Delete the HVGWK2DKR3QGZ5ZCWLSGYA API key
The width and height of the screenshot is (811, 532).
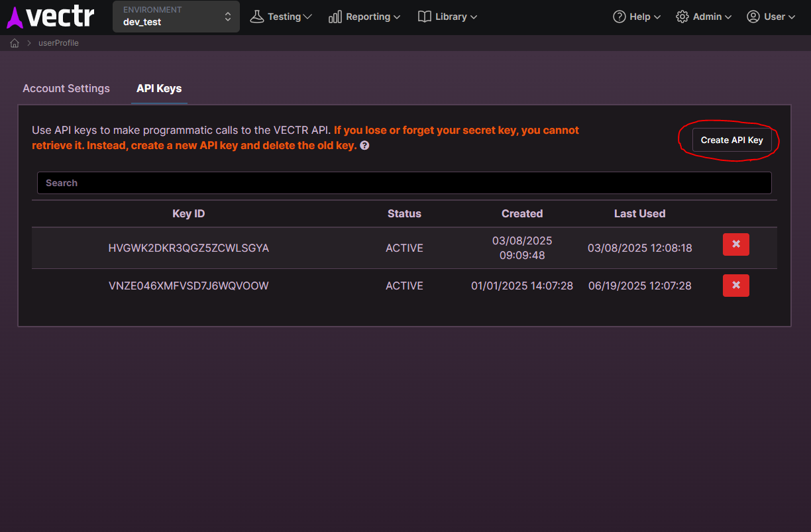(736, 244)
